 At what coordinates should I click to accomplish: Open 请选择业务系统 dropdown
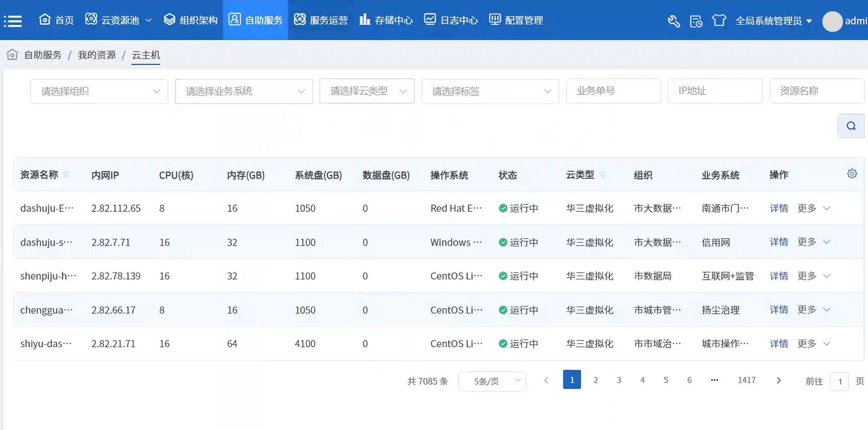click(244, 91)
